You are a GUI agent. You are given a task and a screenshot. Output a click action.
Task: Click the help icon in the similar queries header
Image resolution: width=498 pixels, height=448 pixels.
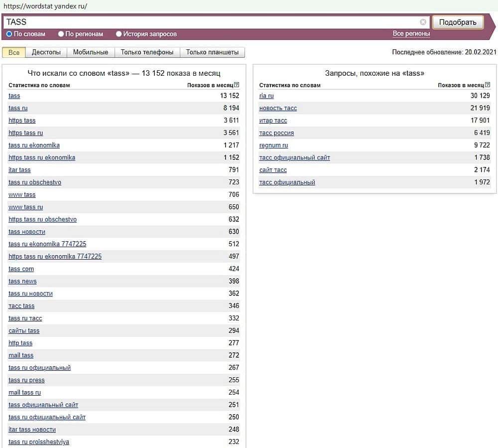pyautogui.click(x=487, y=85)
